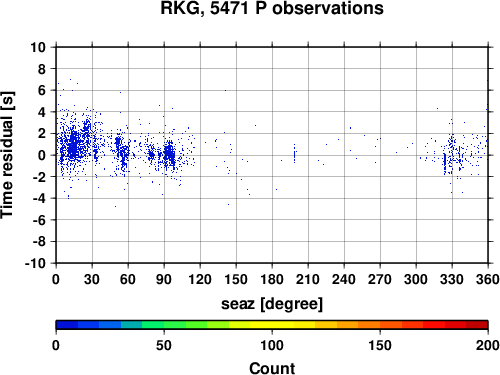This screenshot has height=375, width=500.
Task: Select the dark red end of the colorbar
Action: tap(477, 325)
